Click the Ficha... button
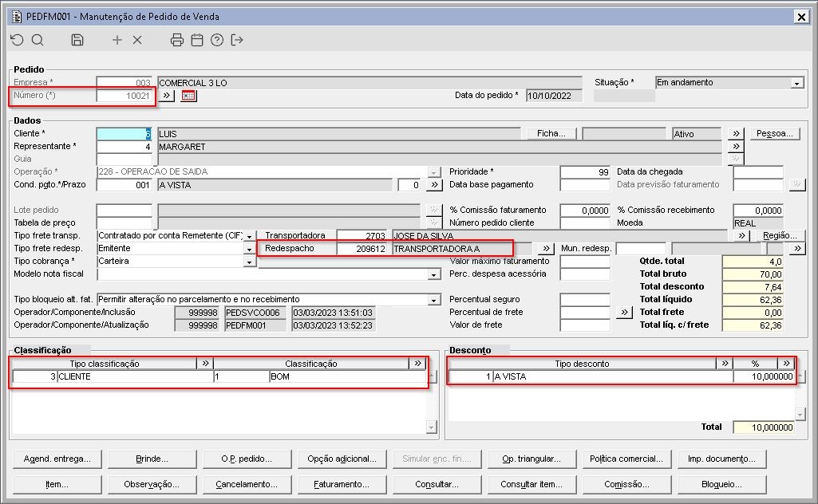The width and height of the screenshot is (818, 504). (551, 133)
